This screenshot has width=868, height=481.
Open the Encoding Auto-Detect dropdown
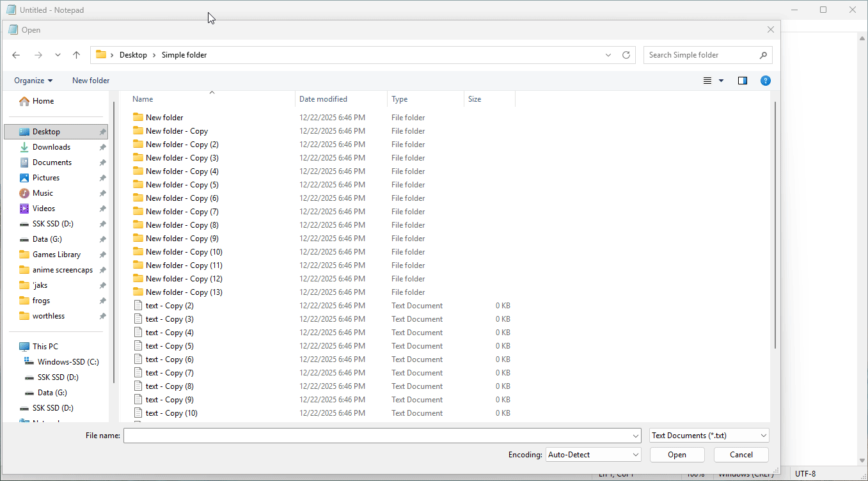pyautogui.click(x=593, y=455)
